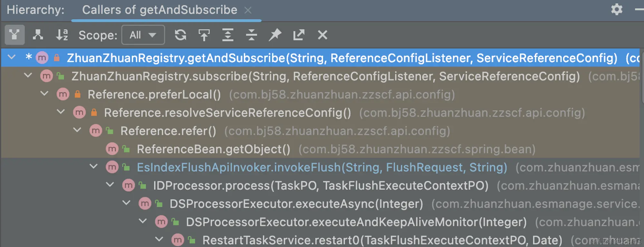This screenshot has height=247, width=644.
Task: Open the Scope dropdown set to All
Action: [143, 35]
